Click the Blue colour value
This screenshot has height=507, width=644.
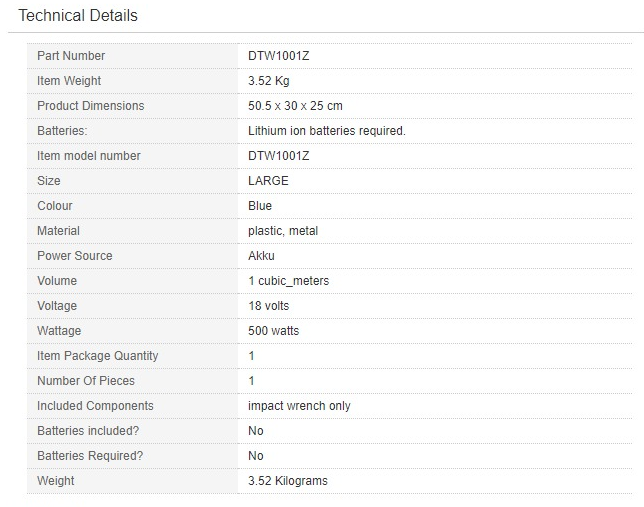coord(260,206)
